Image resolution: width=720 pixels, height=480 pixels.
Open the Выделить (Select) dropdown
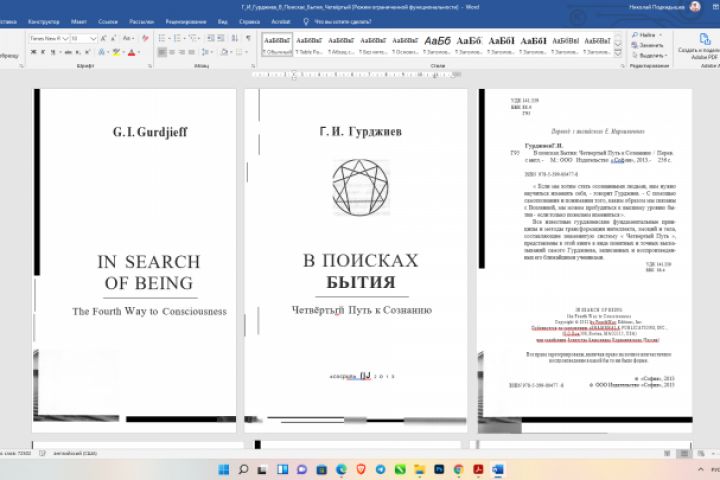(x=649, y=55)
